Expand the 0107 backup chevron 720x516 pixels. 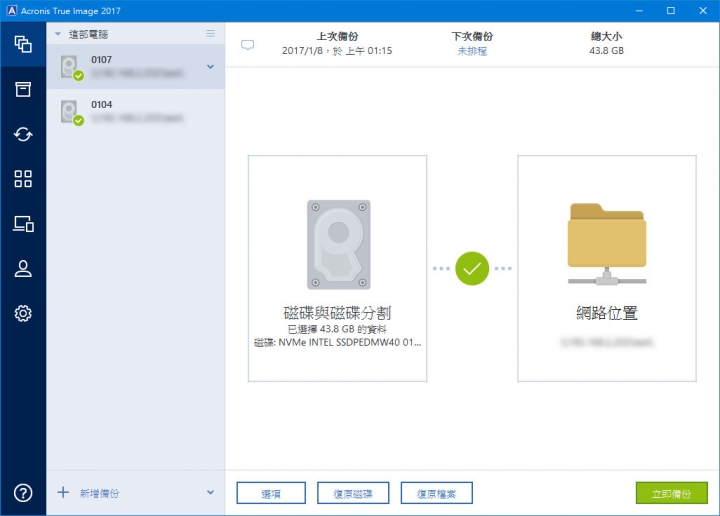pyautogui.click(x=210, y=67)
